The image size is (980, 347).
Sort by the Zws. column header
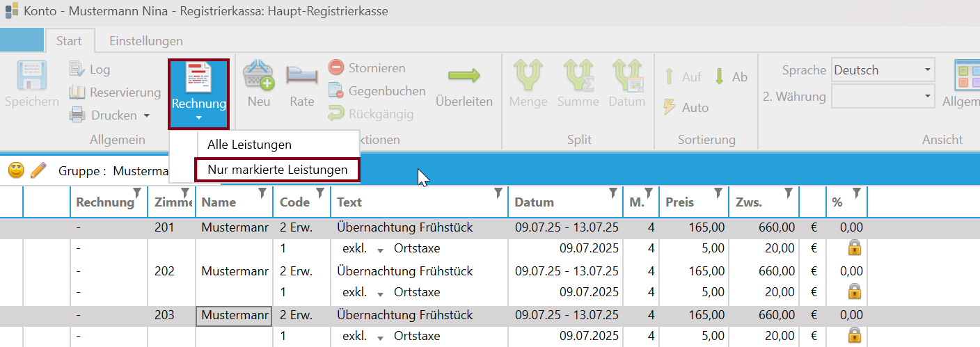pos(748,202)
